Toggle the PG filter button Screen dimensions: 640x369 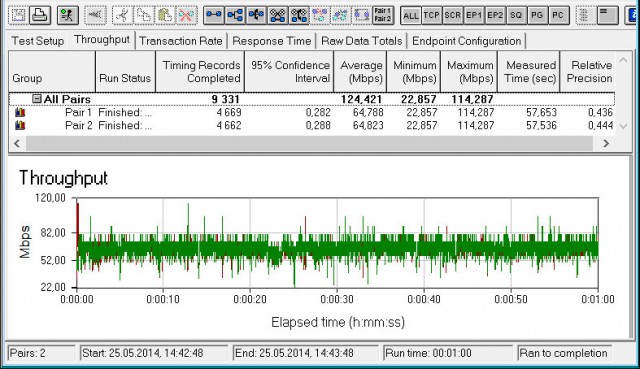538,16
